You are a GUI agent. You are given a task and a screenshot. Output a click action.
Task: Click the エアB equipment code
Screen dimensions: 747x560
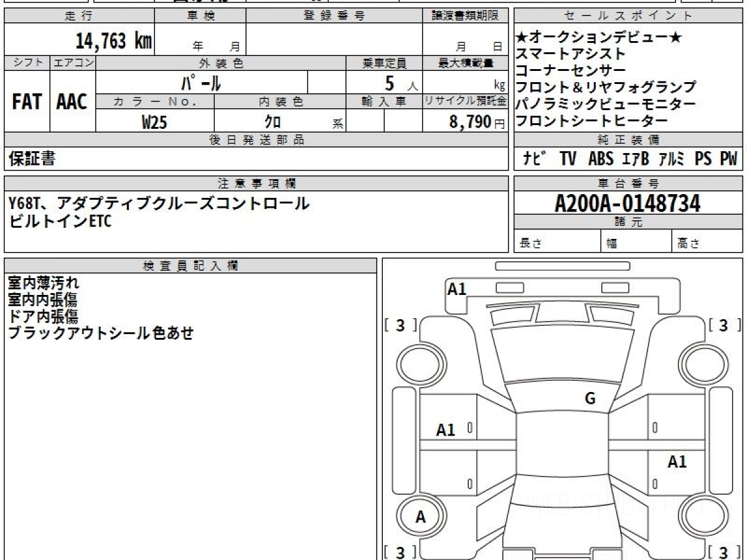coord(636,159)
